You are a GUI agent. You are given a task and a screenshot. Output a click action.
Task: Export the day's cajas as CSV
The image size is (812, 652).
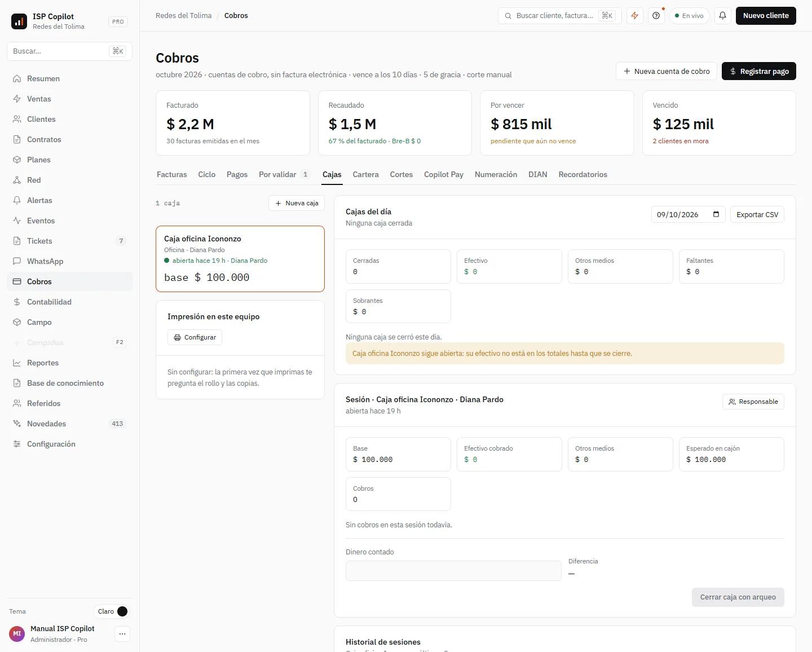pyautogui.click(x=757, y=214)
